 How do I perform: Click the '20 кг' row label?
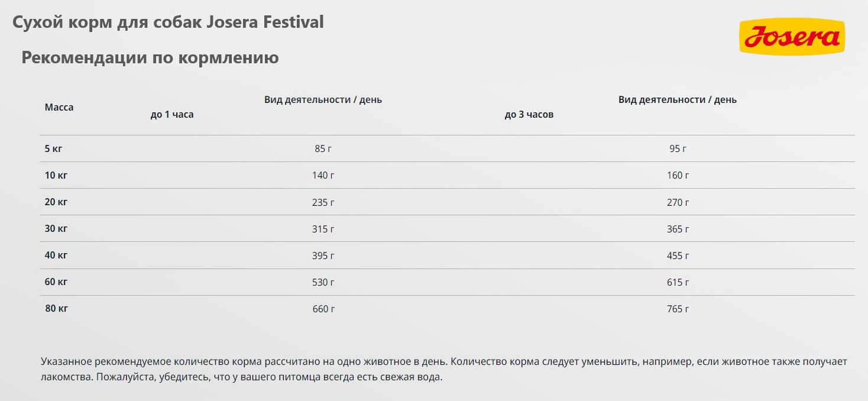point(56,202)
